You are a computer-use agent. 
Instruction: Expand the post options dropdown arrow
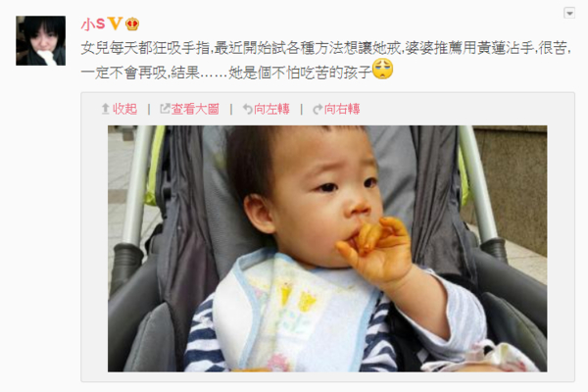click(x=569, y=14)
